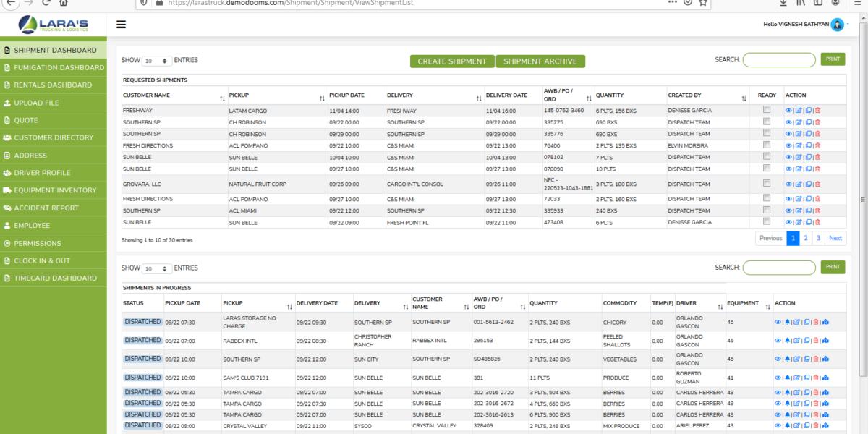Open the driver assignment icon for TAMPA CARGO row
This screenshot has width=868, height=434.
click(x=825, y=392)
